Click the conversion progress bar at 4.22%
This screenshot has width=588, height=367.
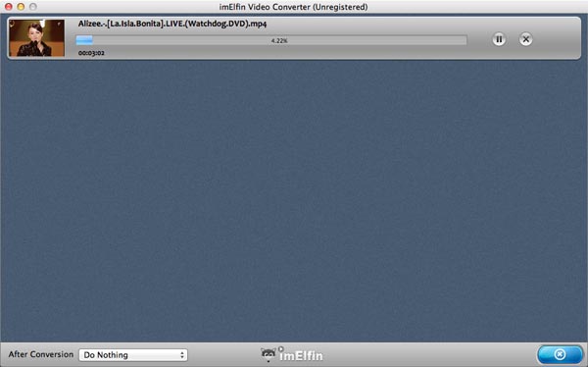271,40
